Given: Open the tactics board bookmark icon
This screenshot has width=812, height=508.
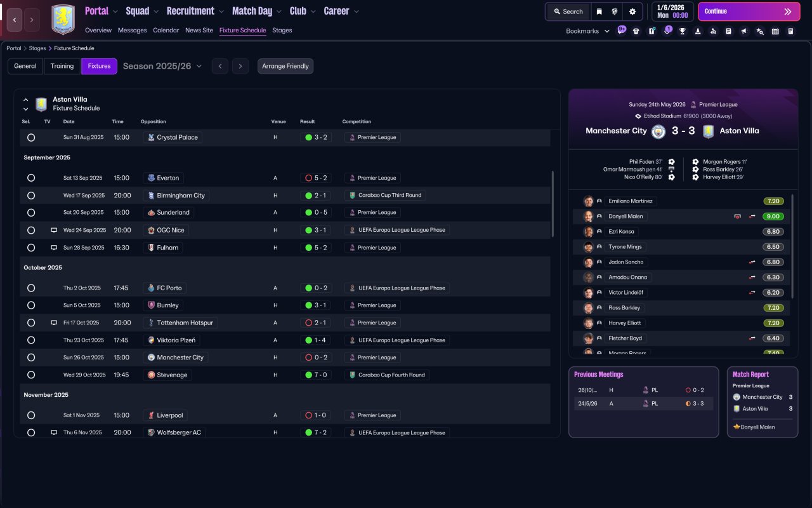Looking at the screenshot, I should 652,31.
